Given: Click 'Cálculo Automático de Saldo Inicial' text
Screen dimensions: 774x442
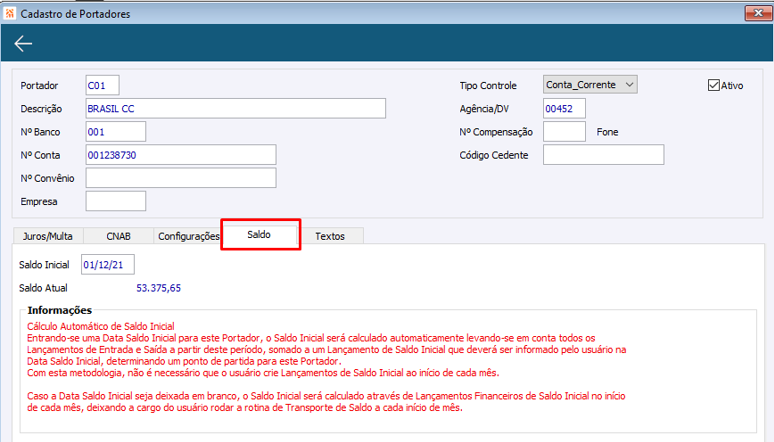Looking at the screenshot, I should pos(101,326).
